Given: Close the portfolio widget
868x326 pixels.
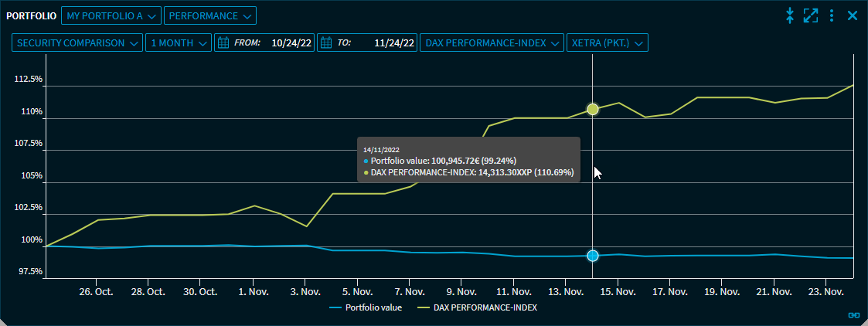Looking at the screenshot, I should pos(853,15).
